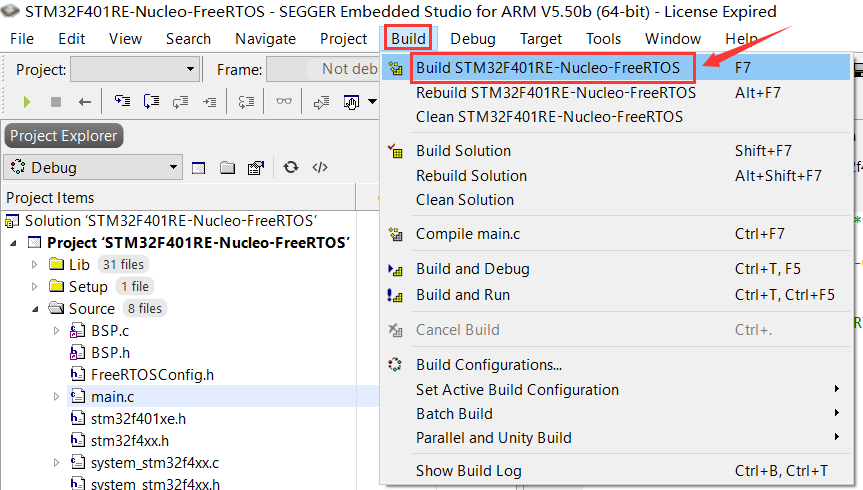This screenshot has height=490, width=863.
Task: Select Show Build Log menu entry
Action: [x=616, y=471]
